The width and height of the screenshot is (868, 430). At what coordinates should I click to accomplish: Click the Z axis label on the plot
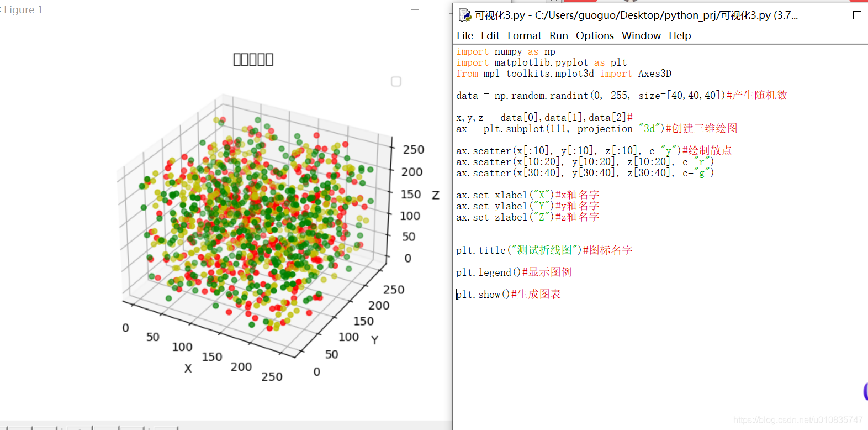point(436,195)
